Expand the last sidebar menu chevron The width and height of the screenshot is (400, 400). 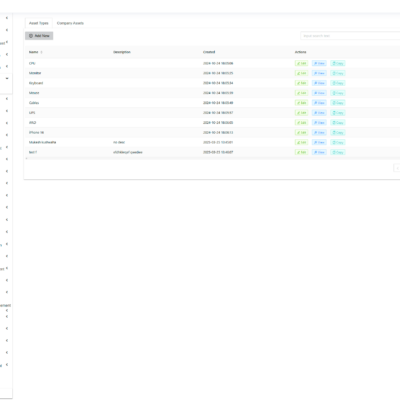coord(7,365)
